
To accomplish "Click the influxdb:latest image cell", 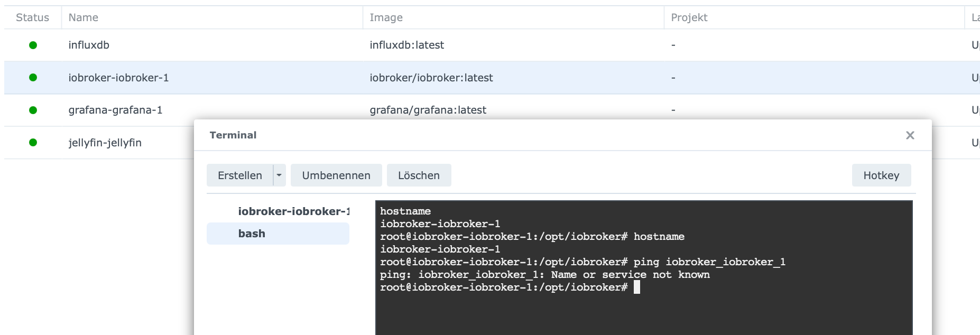I will (406, 45).
